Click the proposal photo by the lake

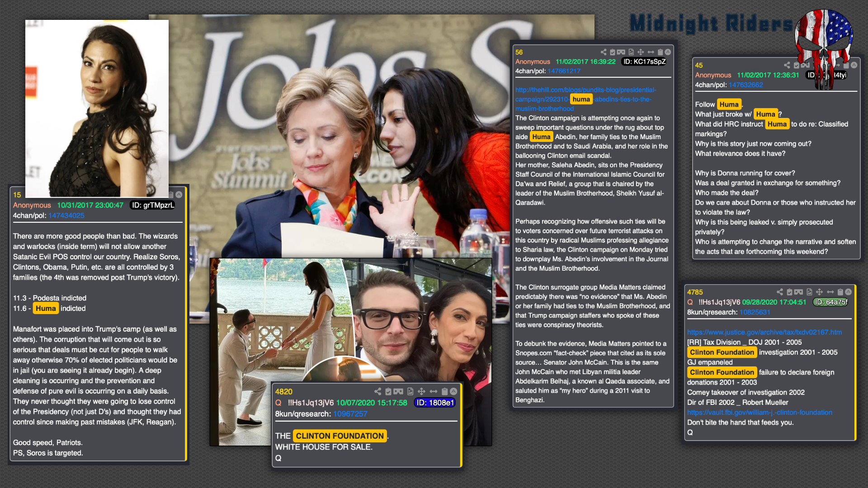point(283,352)
